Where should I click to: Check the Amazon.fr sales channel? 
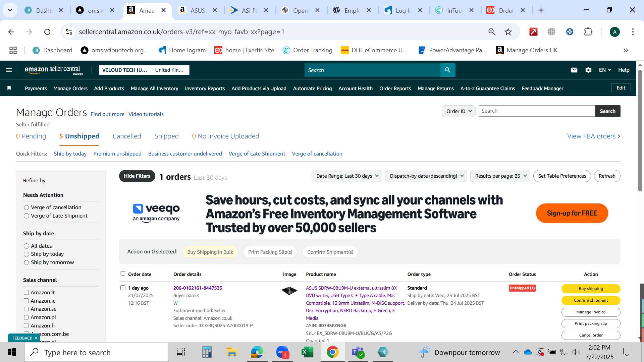click(x=26, y=325)
